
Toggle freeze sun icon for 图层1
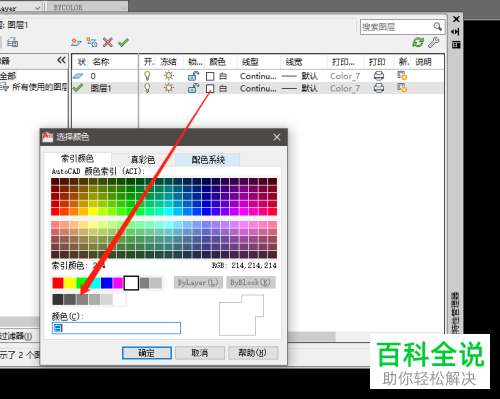pos(169,88)
